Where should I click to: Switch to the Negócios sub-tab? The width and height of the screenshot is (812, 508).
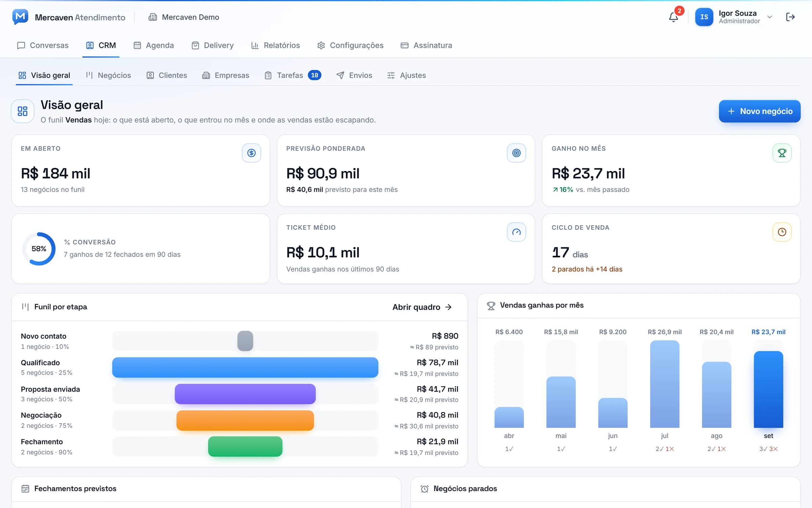click(x=108, y=75)
